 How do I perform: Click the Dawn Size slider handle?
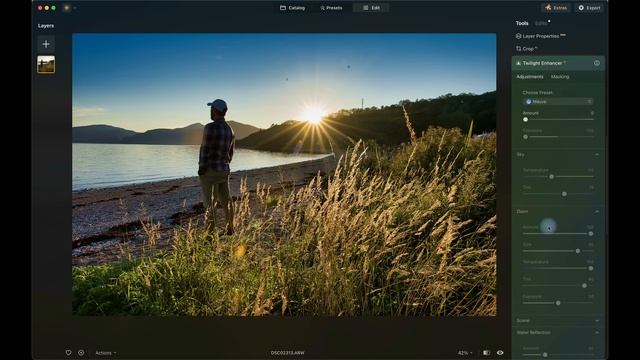(578, 251)
